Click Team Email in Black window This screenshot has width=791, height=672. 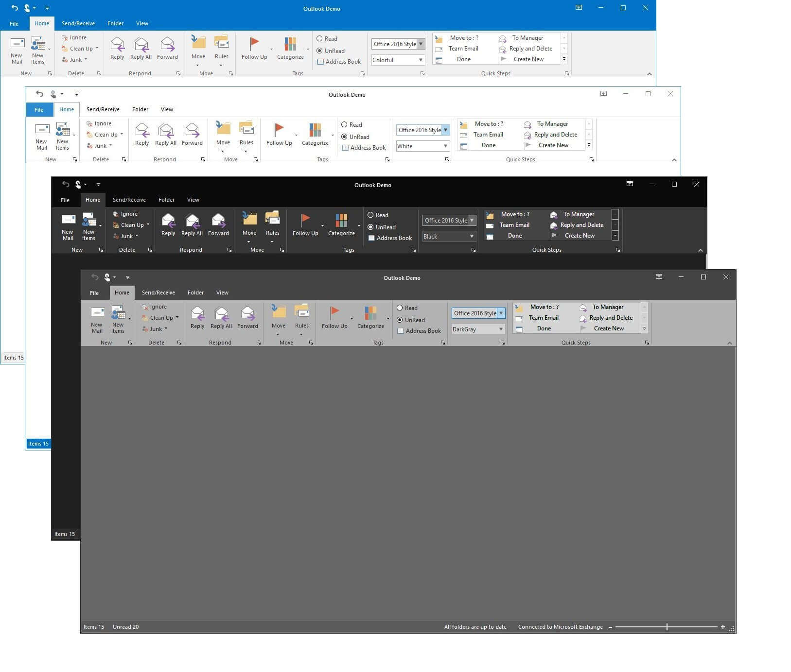pyautogui.click(x=509, y=225)
